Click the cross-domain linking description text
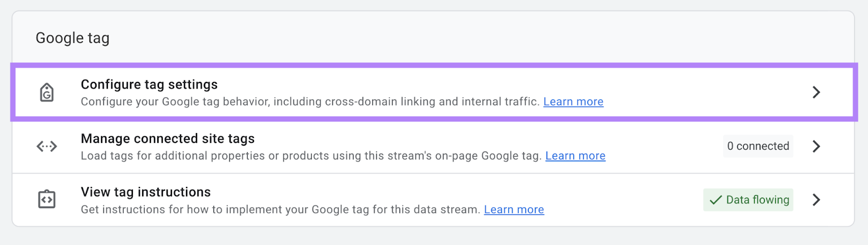 pos(309,102)
